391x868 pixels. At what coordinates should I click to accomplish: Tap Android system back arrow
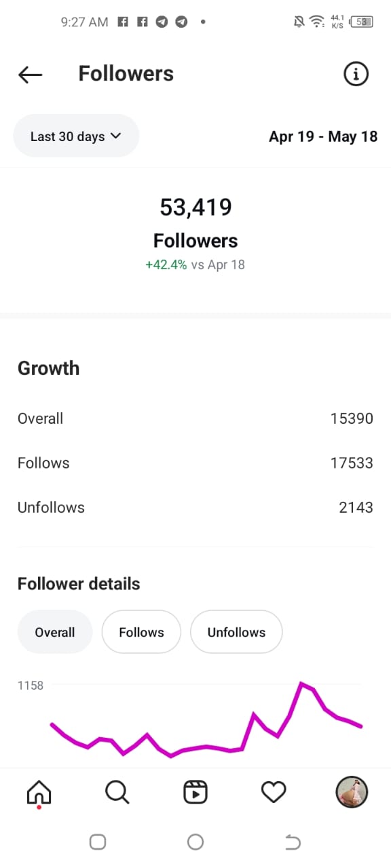click(293, 843)
